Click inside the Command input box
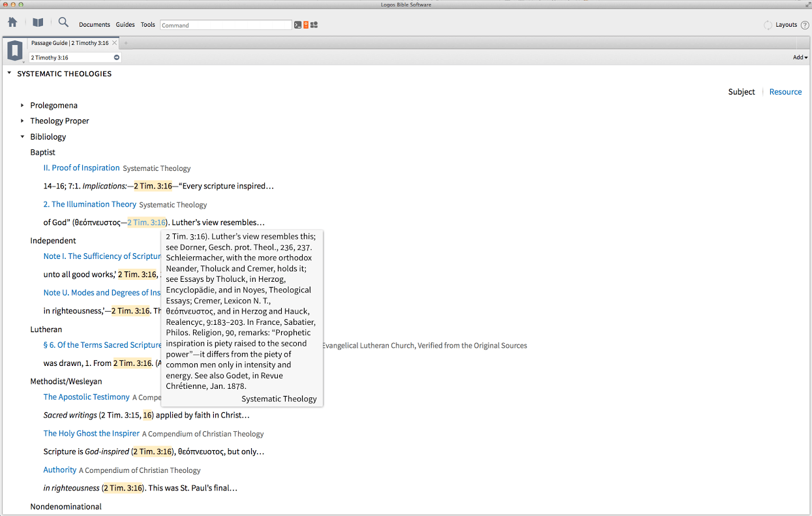The width and height of the screenshot is (812, 516). [x=226, y=25]
